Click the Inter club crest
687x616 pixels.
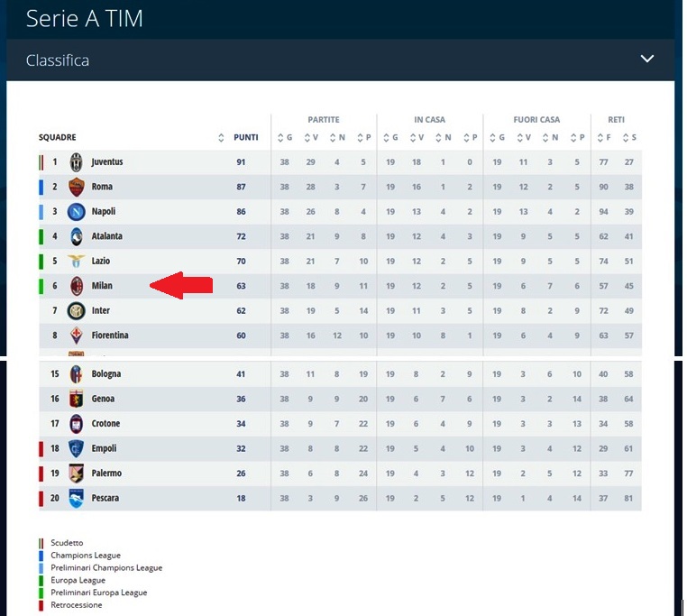click(77, 311)
